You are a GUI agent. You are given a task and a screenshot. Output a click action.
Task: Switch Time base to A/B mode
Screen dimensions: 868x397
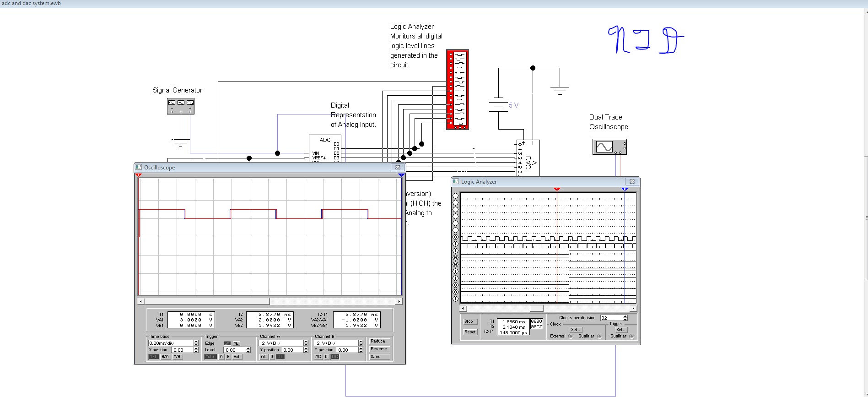click(x=177, y=357)
